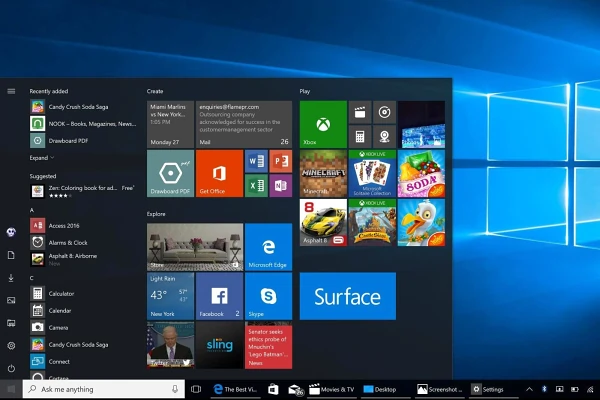This screenshot has width=600, height=400.
Task: Click the Bluetooth tray icon
Action: click(x=544, y=389)
